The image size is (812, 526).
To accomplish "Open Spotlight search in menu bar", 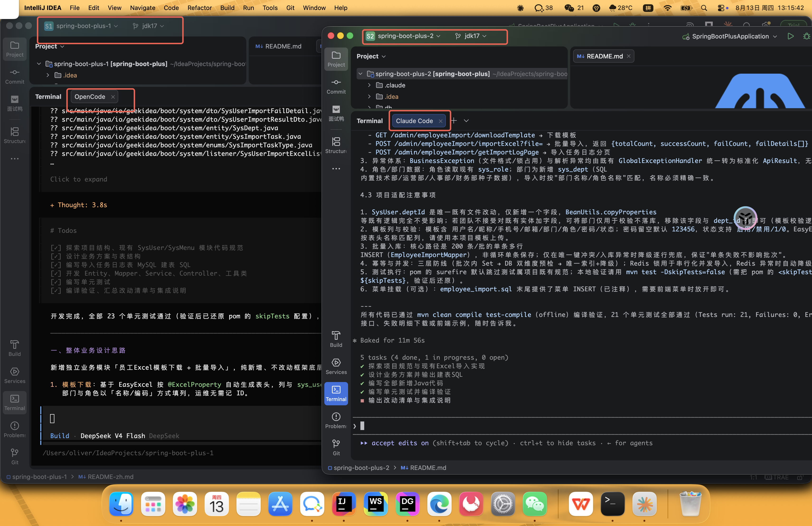I will click(x=704, y=8).
